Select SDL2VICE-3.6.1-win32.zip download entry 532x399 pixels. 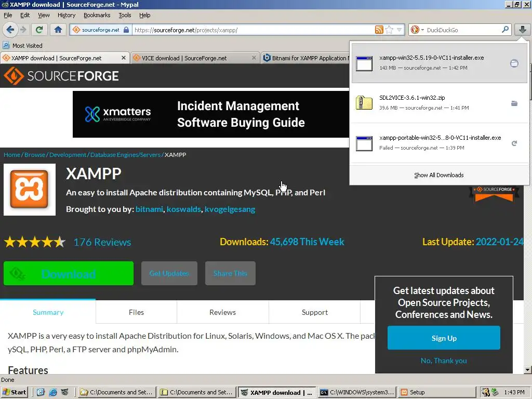(x=438, y=103)
